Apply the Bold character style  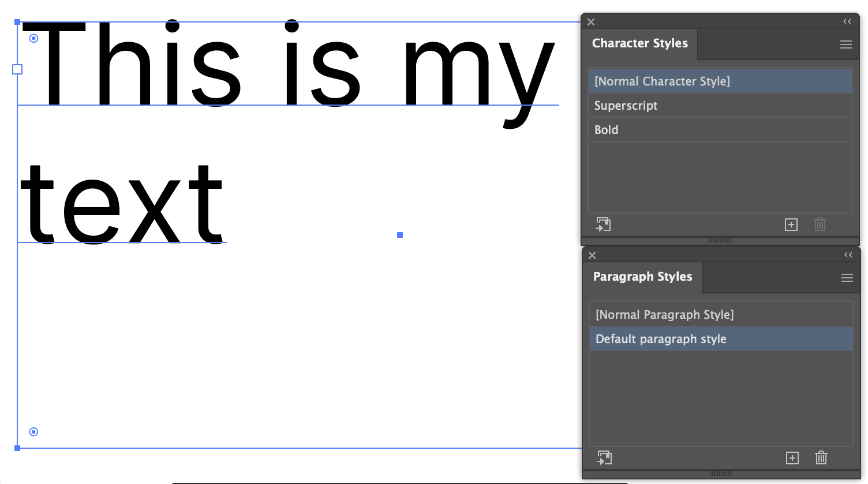click(x=720, y=130)
